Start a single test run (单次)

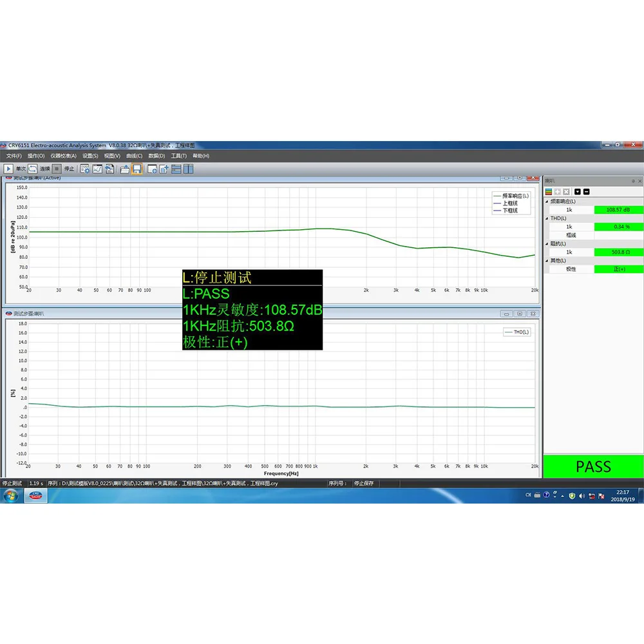click(8, 169)
